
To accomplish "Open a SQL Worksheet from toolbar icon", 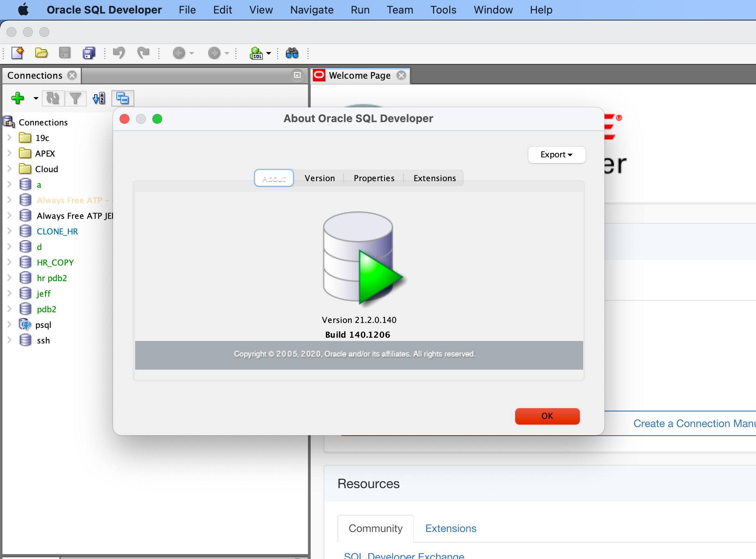I will pos(256,53).
